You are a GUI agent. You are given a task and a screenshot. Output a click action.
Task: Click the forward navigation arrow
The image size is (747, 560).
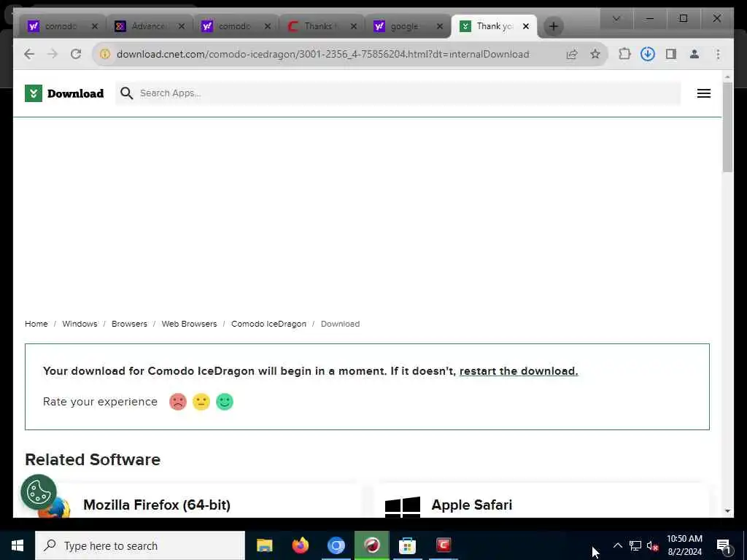[x=53, y=54]
